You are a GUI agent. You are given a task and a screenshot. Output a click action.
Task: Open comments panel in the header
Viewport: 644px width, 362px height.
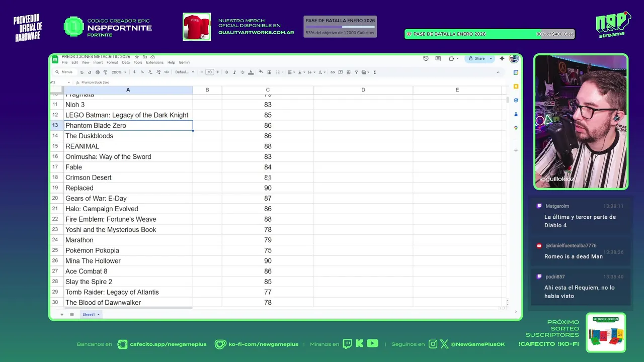[438, 58]
